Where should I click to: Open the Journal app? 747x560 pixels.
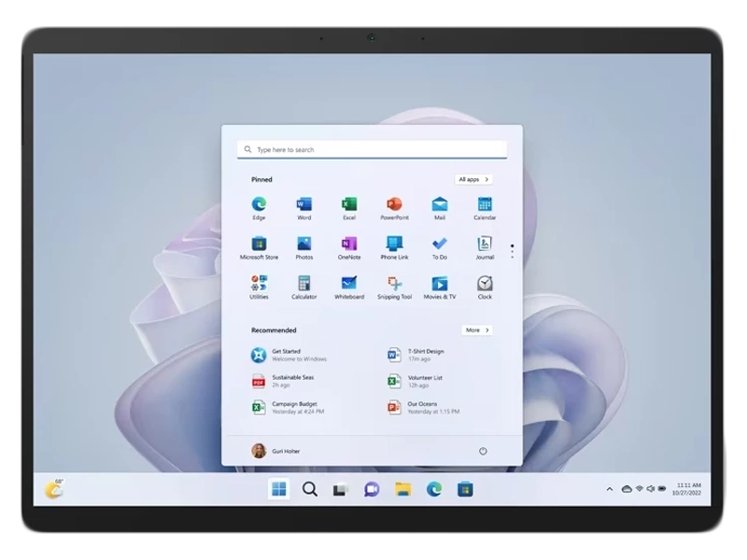pos(485,247)
